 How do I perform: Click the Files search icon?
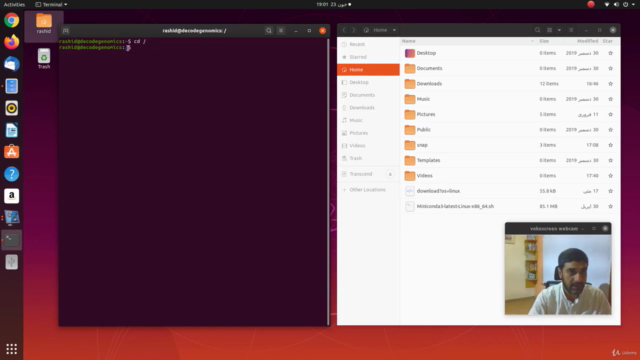[x=538, y=30]
